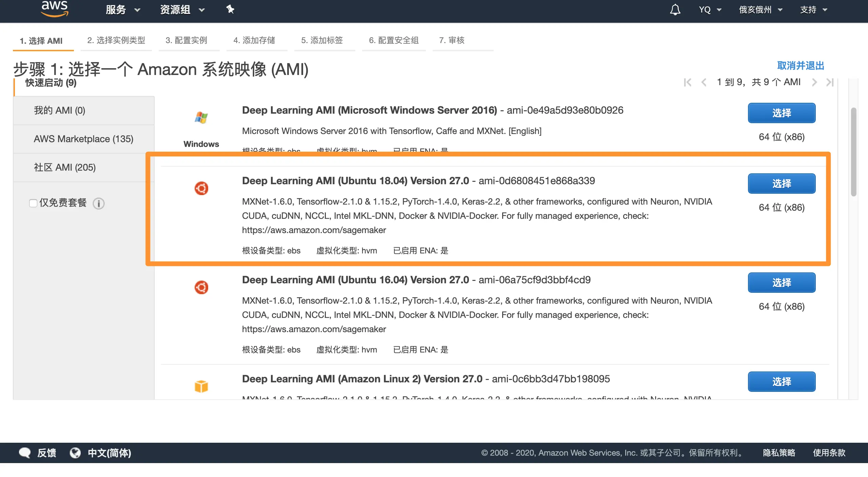Viewport: 868px width, 477px height.
Task: Expand the 资源组 dropdown menu
Action: pyautogui.click(x=182, y=10)
